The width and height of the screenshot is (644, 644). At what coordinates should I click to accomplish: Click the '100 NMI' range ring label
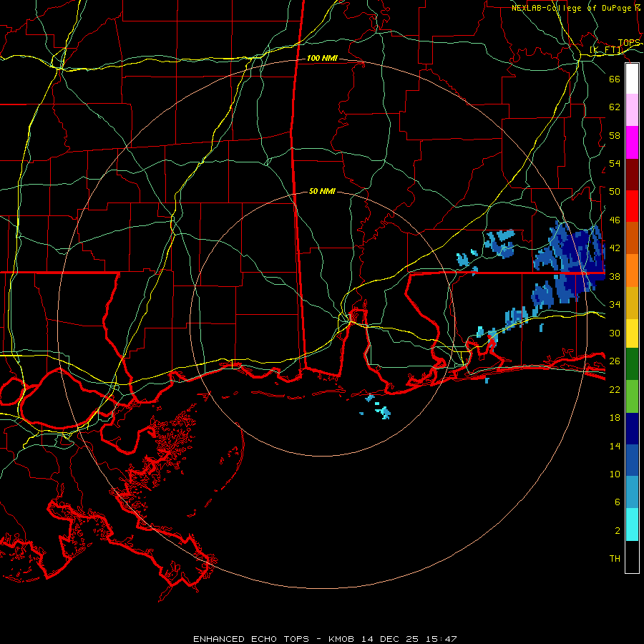pos(322,59)
